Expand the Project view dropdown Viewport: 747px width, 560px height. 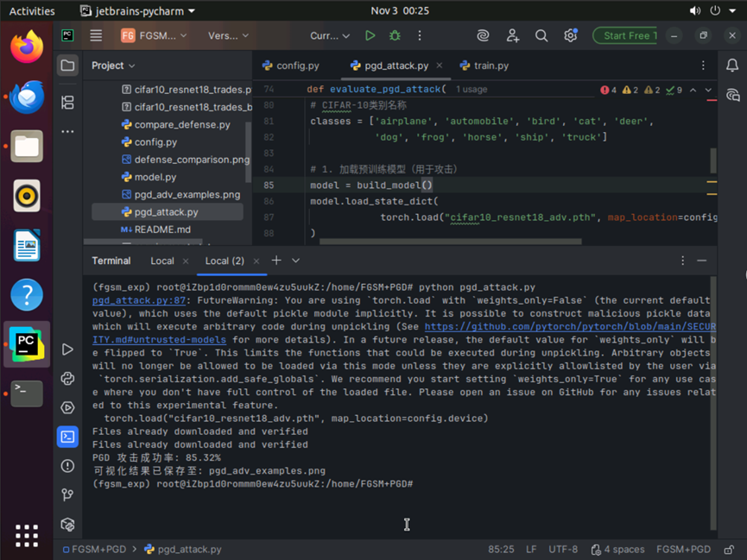pyautogui.click(x=114, y=66)
